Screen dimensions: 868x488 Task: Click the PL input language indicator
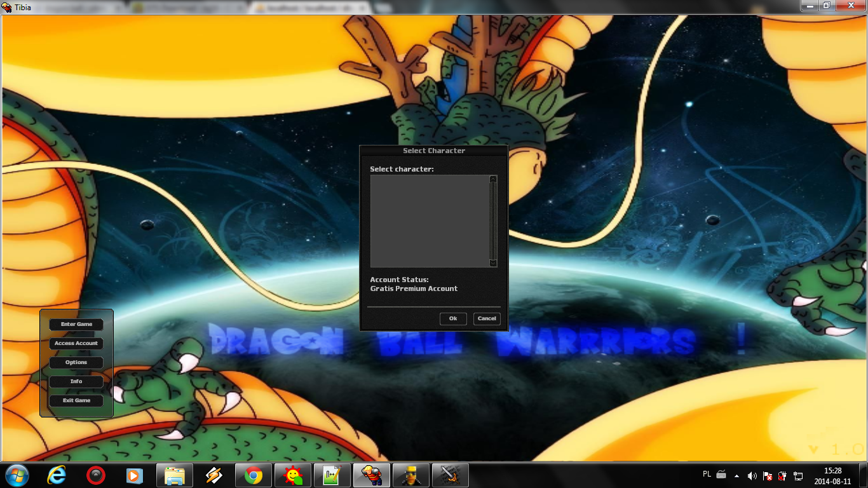tap(707, 474)
